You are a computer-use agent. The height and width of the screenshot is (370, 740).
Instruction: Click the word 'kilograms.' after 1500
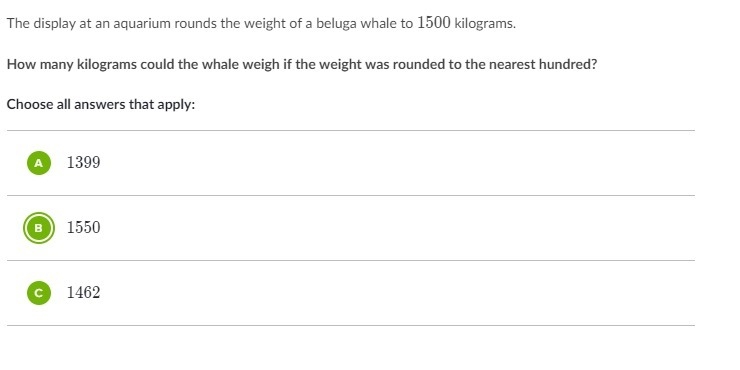pyautogui.click(x=485, y=24)
